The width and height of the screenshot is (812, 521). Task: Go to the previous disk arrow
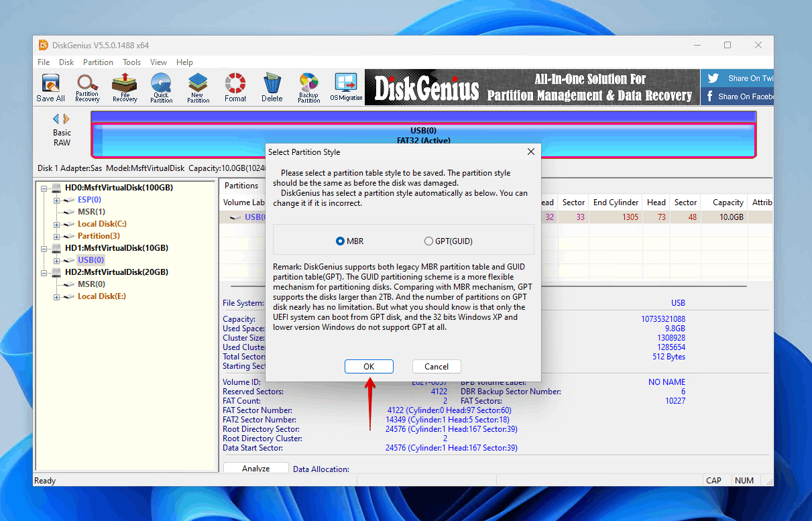pos(56,119)
